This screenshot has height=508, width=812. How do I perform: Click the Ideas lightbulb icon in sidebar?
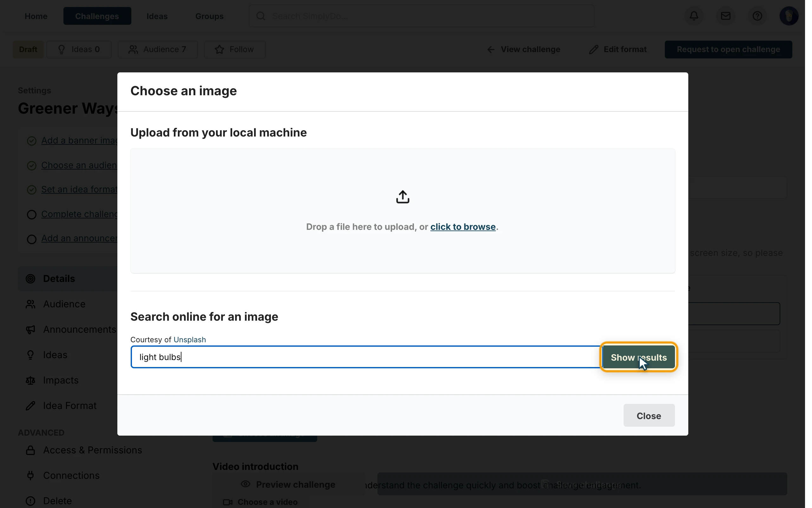click(30, 355)
